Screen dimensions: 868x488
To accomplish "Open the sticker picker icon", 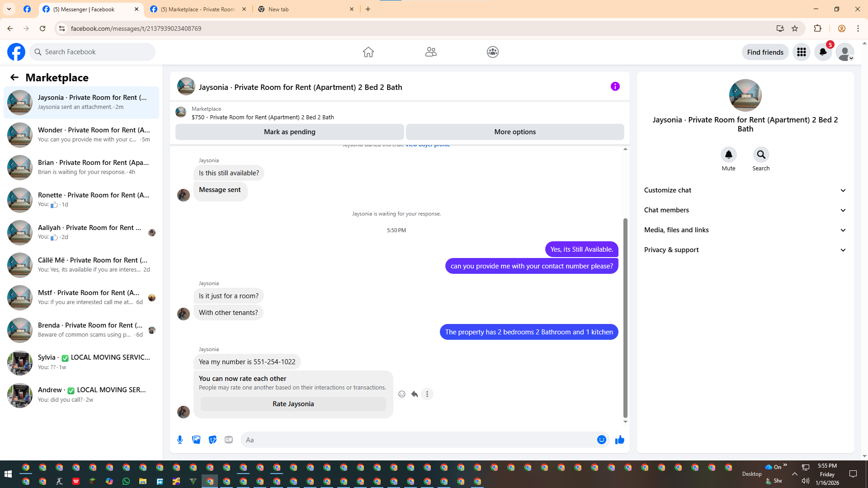I will pyautogui.click(x=212, y=440).
